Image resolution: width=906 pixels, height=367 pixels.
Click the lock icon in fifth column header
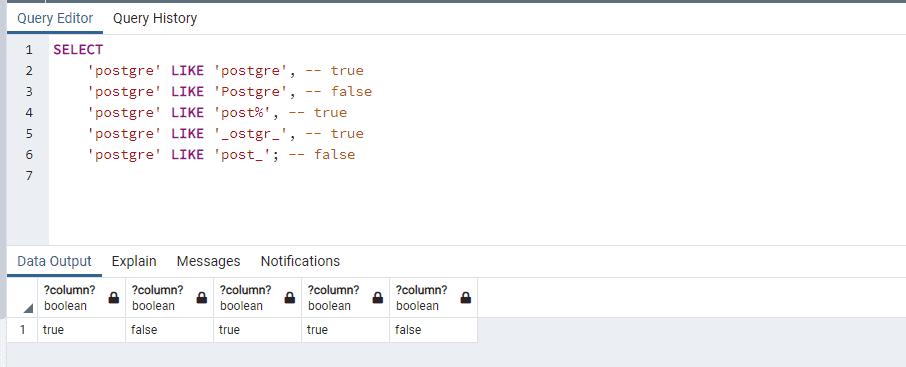pyautogui.click(x=466, y=298)
